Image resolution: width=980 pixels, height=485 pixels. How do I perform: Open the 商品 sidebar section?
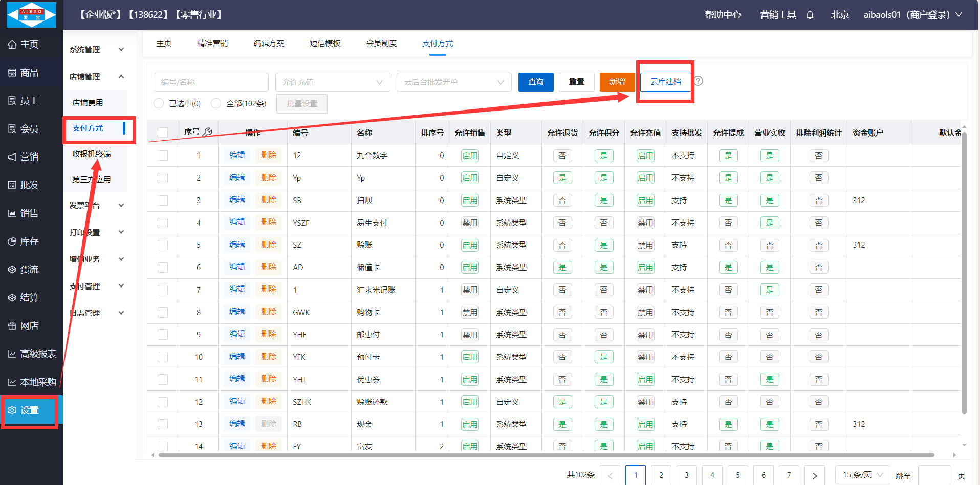[30, 73]
